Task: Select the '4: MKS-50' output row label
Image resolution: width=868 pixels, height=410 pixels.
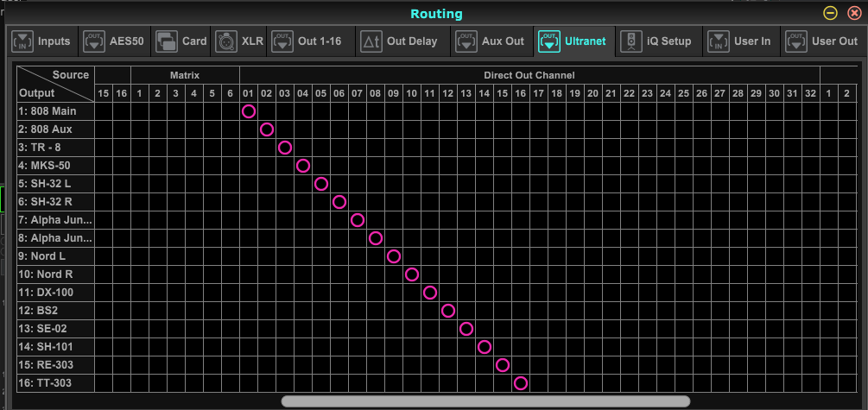Action: click(55, 166)
